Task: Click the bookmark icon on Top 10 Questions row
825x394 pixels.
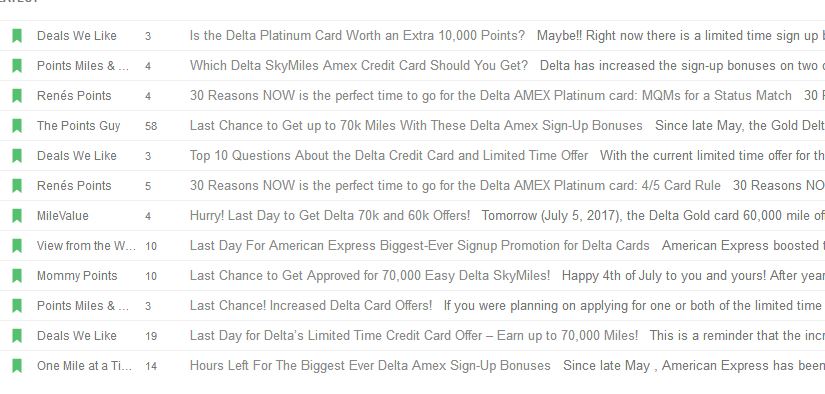Action: click(17, 156)
